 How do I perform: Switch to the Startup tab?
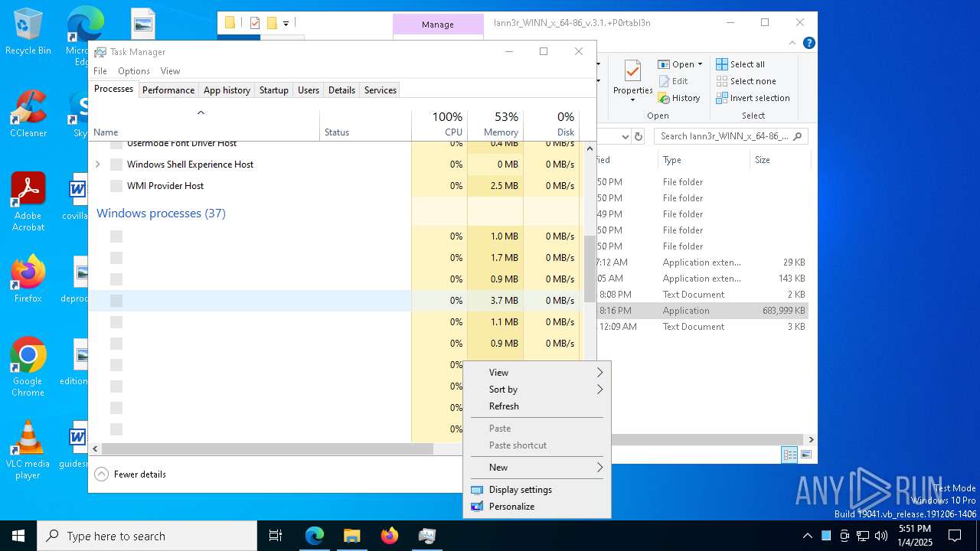[x=273, y=90]
